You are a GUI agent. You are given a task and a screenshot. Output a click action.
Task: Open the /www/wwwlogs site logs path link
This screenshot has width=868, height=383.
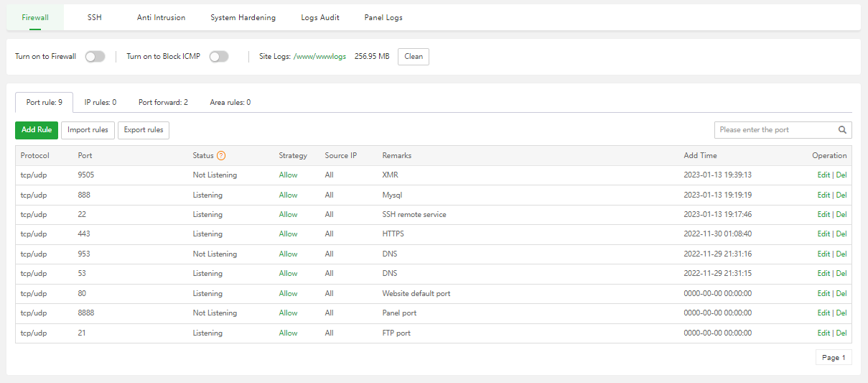click(319, 57)
